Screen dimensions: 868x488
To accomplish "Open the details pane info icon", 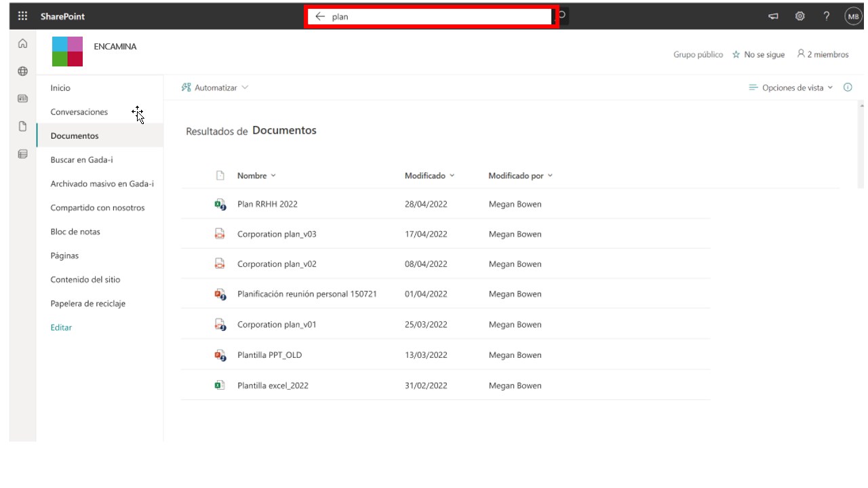I will point(848,87).
